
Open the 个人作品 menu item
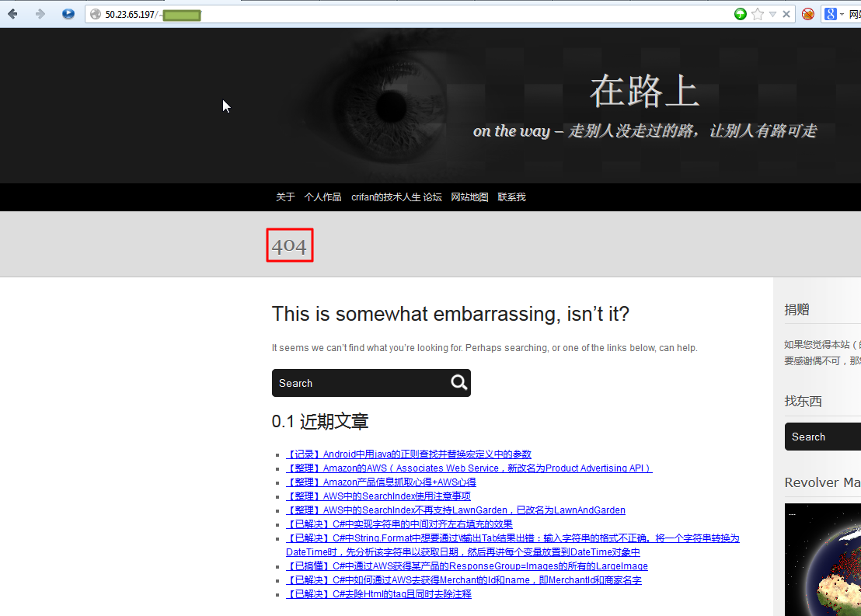point(323,197)
